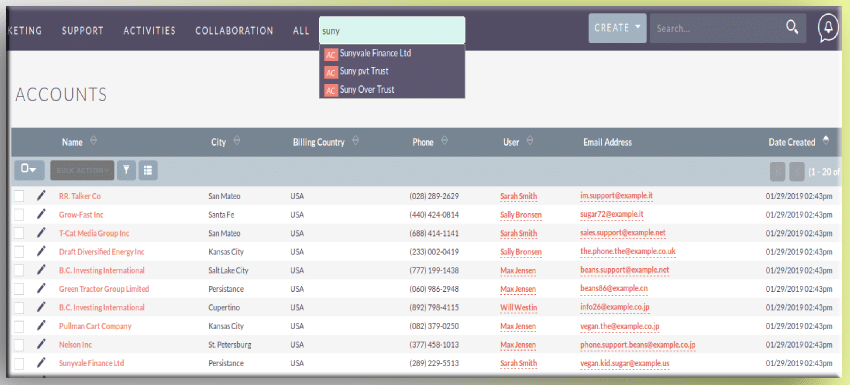This screenshot has width=850, height=385.
Task: Click AC icon beside Suny pvt Trust
Action: click(x=331, y=72)
